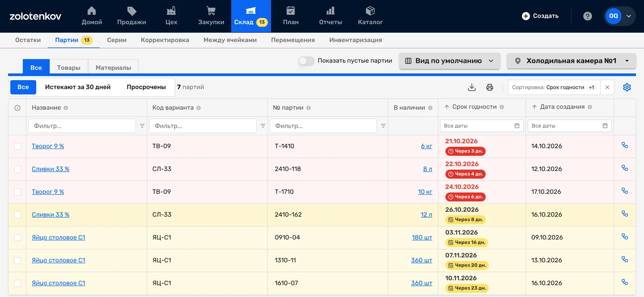Click the link icon for batch Т-1410
The image size is (644, 297).
tap(625, 145)
